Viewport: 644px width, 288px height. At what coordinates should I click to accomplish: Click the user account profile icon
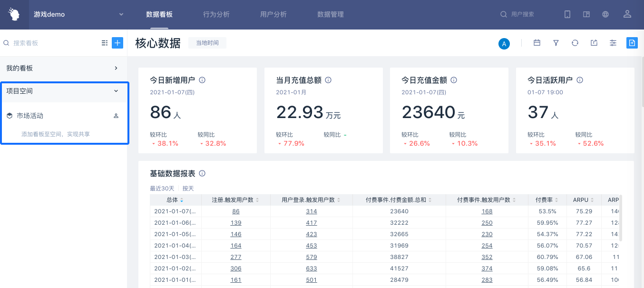click(x=627, y=14)
